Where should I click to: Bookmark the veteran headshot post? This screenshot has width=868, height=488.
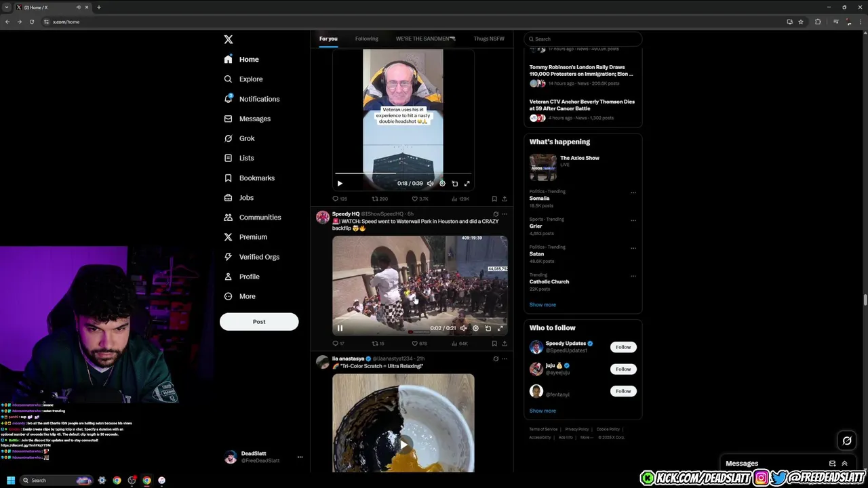[494, 199]
